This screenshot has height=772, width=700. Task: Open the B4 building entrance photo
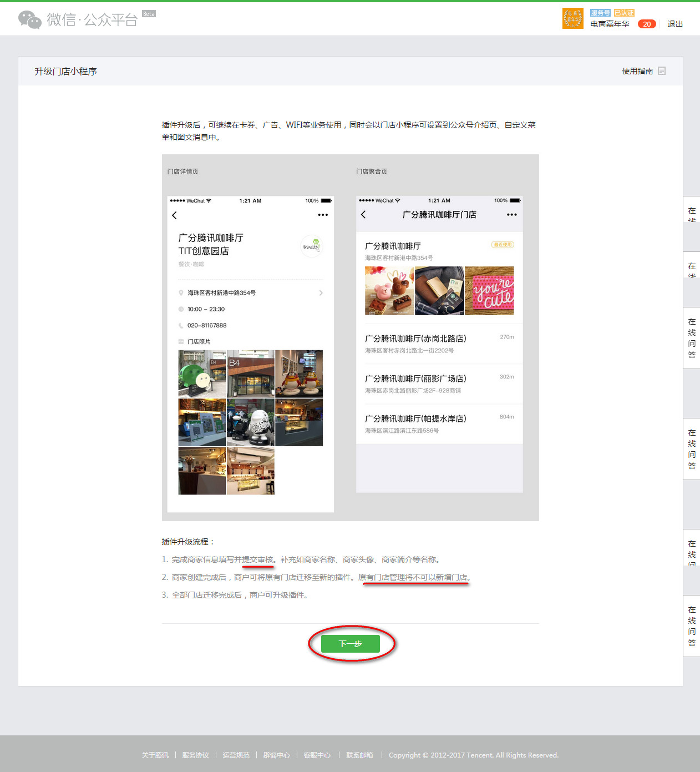pos(251,374)
